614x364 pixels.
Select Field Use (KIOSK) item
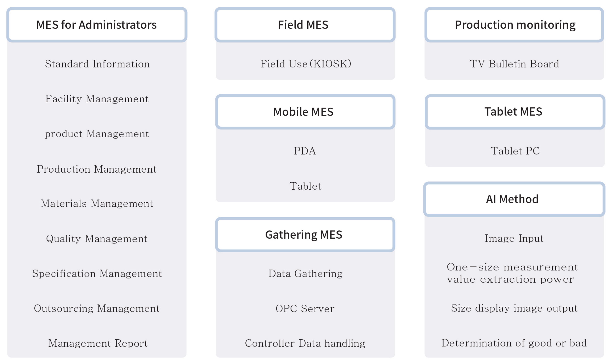(305, 64)
